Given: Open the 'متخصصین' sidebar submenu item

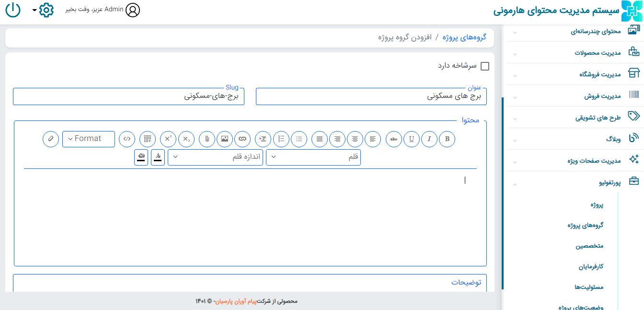Looking at the screenshot, I should coord(589,246).
